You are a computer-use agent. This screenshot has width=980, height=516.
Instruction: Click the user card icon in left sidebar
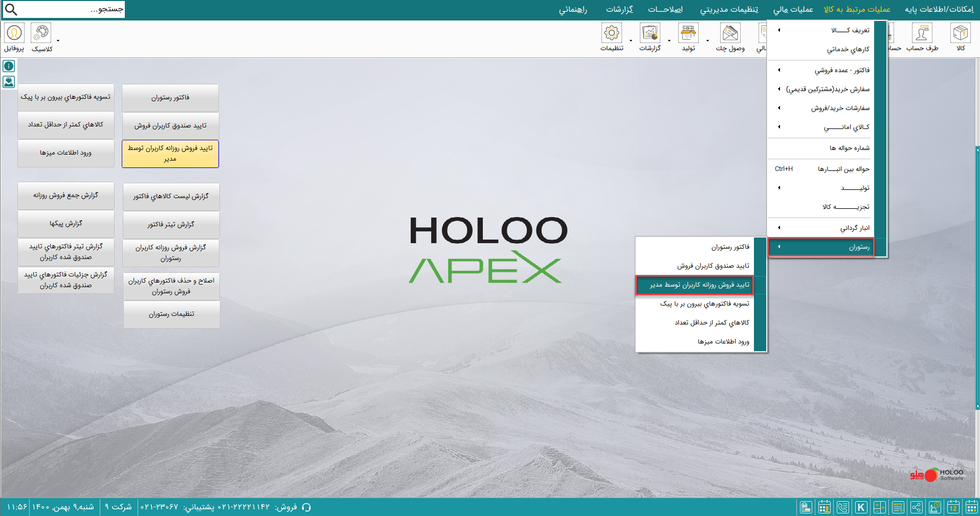click(9, 82)
